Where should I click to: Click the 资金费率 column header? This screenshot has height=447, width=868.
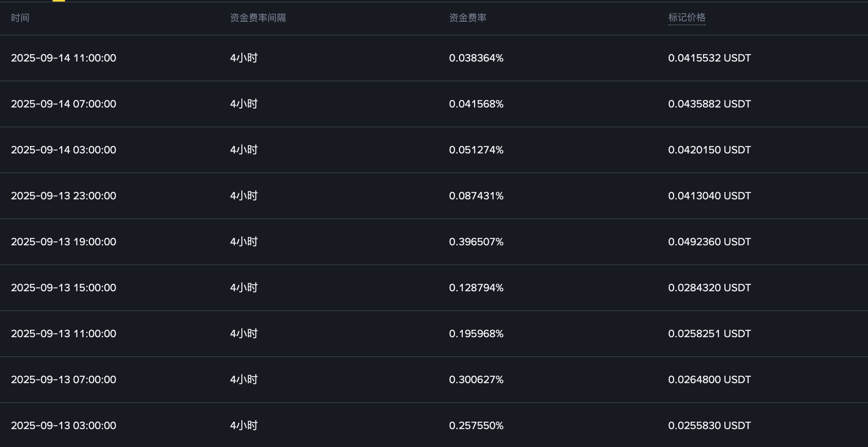click(x=467, y=18)
